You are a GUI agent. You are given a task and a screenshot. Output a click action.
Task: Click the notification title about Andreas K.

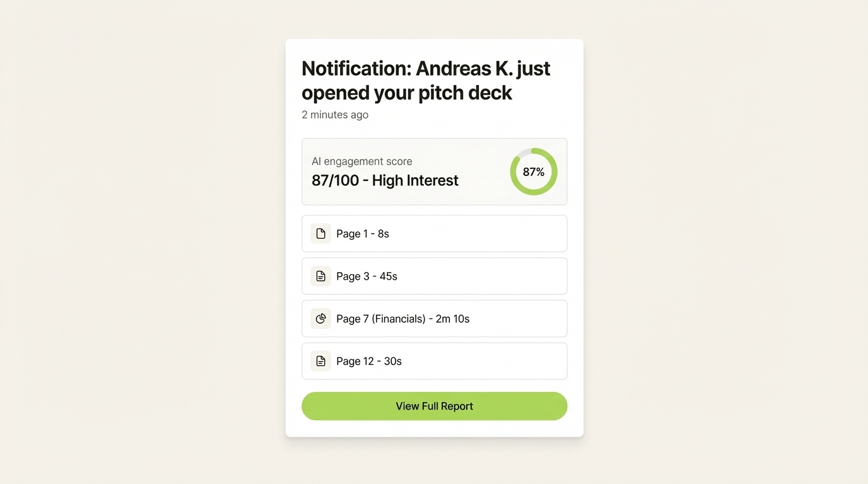click(x=426, y=80)
